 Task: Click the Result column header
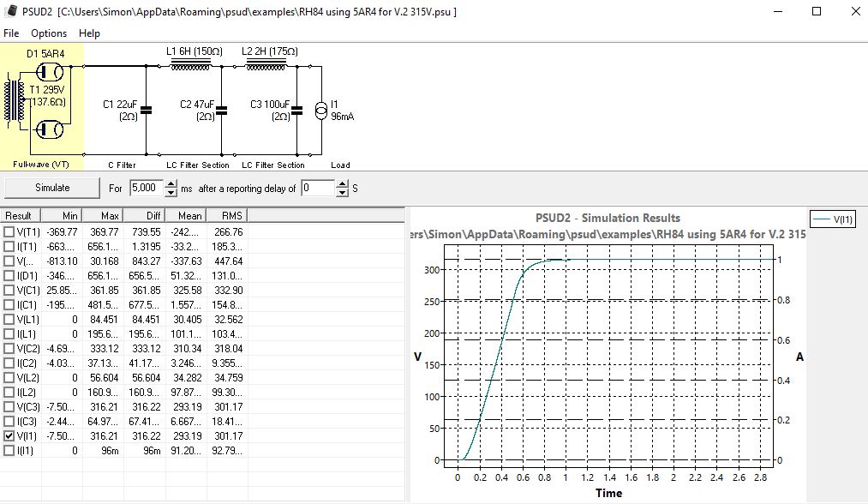coord(21,215)
